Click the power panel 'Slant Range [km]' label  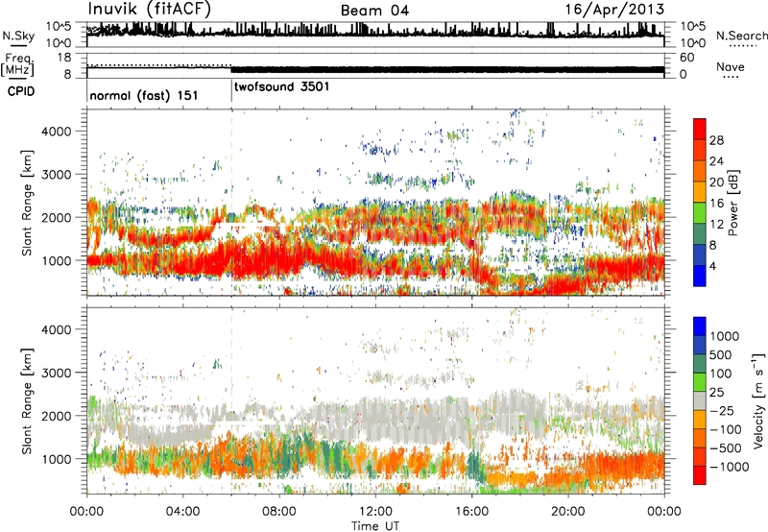27,203
